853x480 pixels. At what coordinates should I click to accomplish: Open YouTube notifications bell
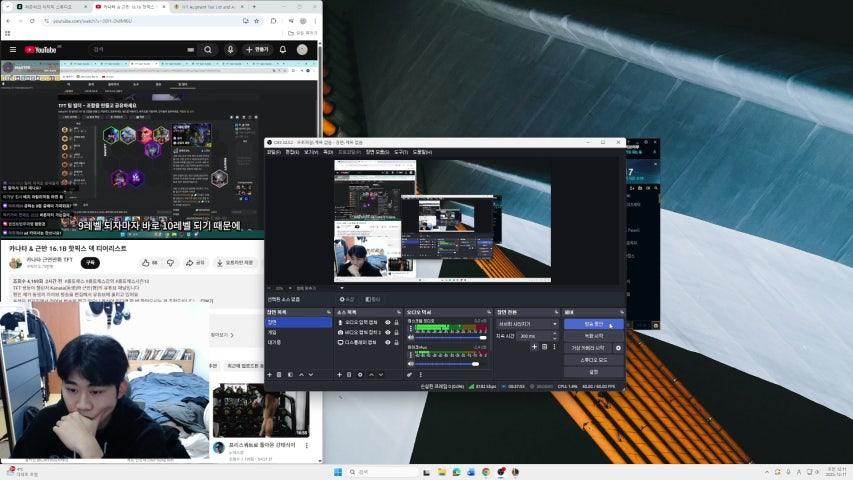[x=281, y=49]
